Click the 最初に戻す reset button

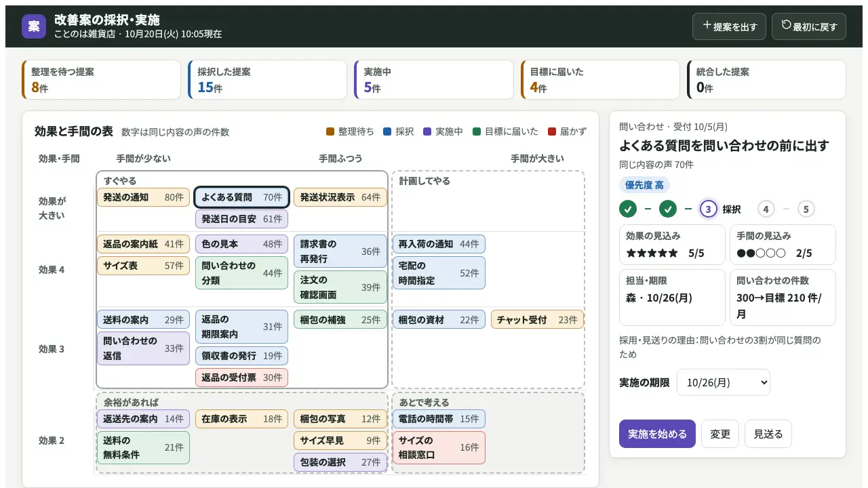pos(809,26)
